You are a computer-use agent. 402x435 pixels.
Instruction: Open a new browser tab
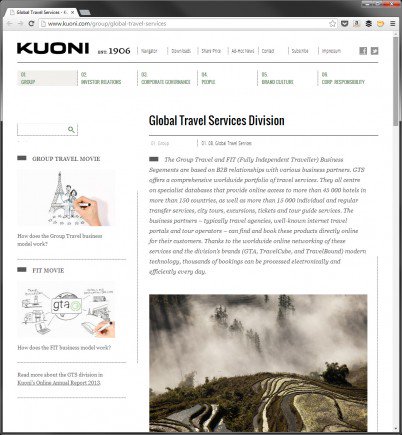(x=85, y=12)
